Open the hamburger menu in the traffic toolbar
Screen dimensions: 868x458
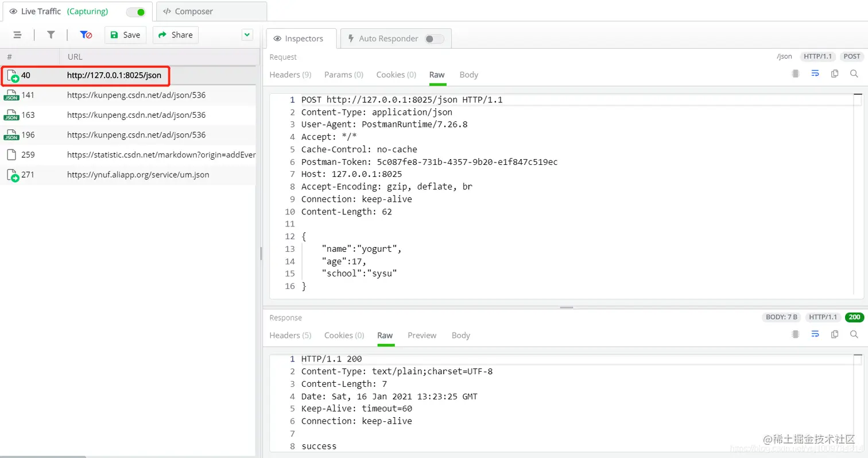pos(18,35)
